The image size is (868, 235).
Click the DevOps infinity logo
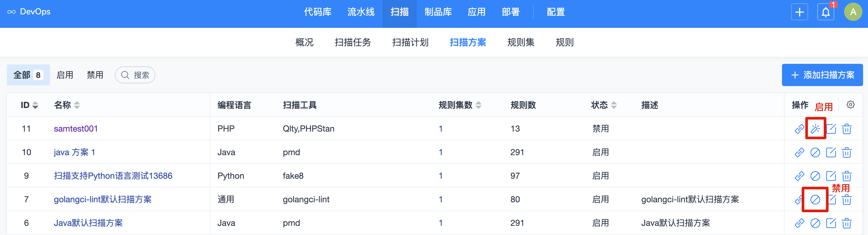click(11, 12)
